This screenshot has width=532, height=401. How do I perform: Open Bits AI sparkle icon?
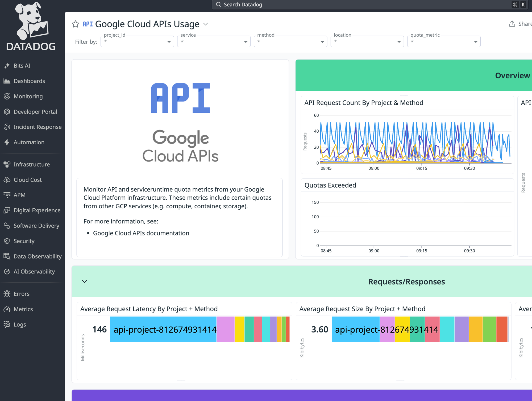pyautogui.click(x=7, y=66)
